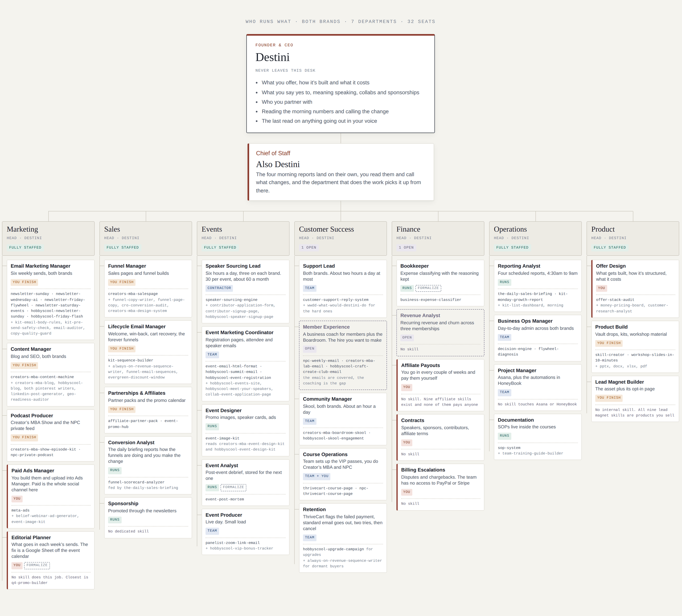Image resolution: width=682 pixels, height=616 pixels.
Task: Click the Event Designer title
Action: 224,410
